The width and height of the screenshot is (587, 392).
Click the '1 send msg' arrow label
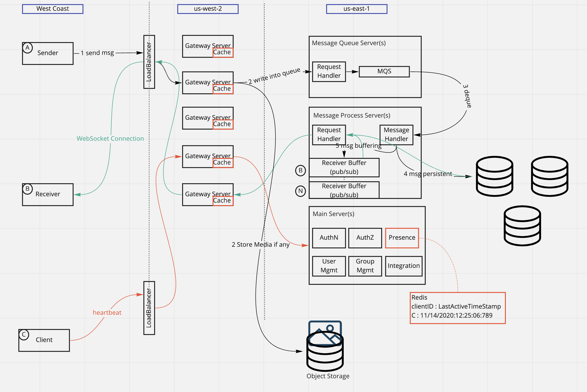[x=97, y=53]
